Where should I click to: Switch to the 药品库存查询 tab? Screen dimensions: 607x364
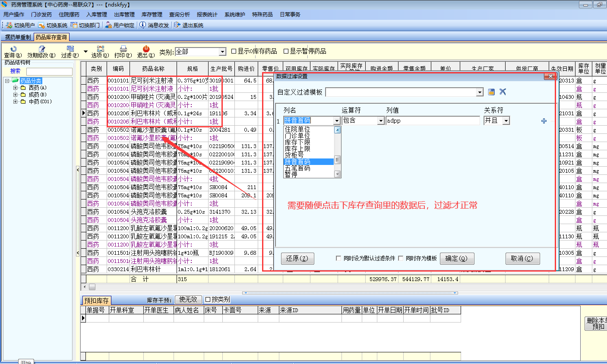(x=51, y=37)
